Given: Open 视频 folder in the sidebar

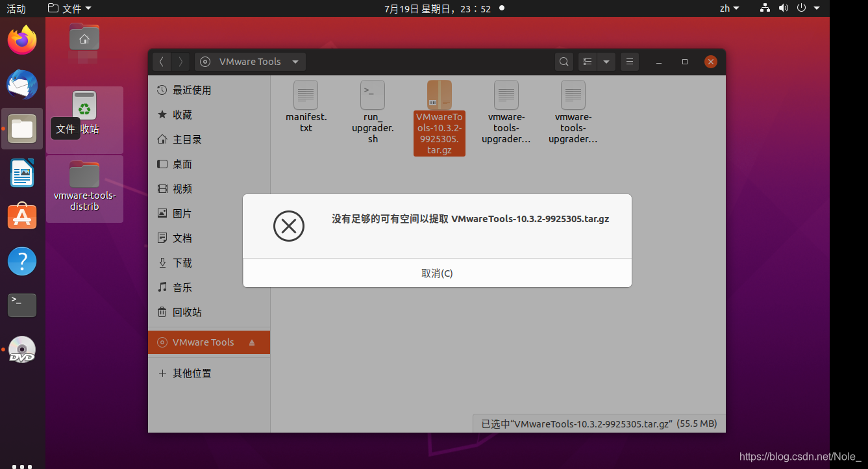Looking at the screenshot, I should (x=209, y=189).
